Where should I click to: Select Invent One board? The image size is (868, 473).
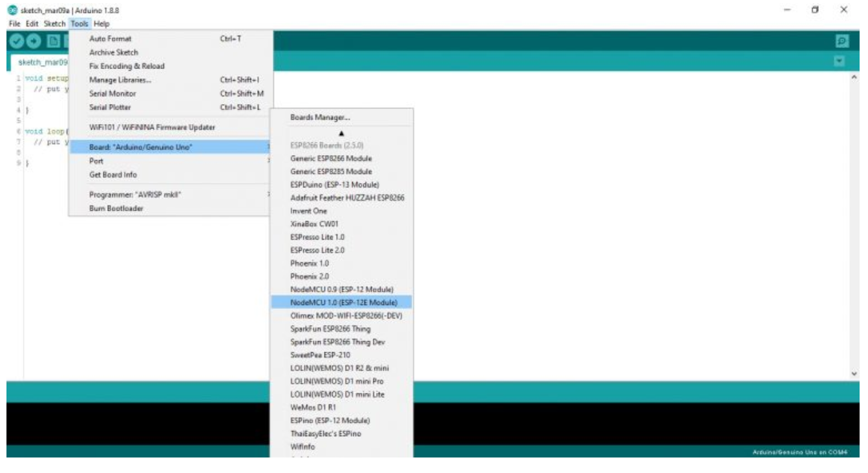click(341, 211)
